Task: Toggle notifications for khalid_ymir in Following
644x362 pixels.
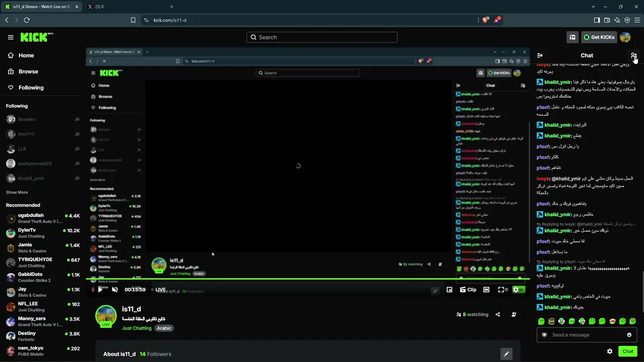Action: tap(77, 178)
